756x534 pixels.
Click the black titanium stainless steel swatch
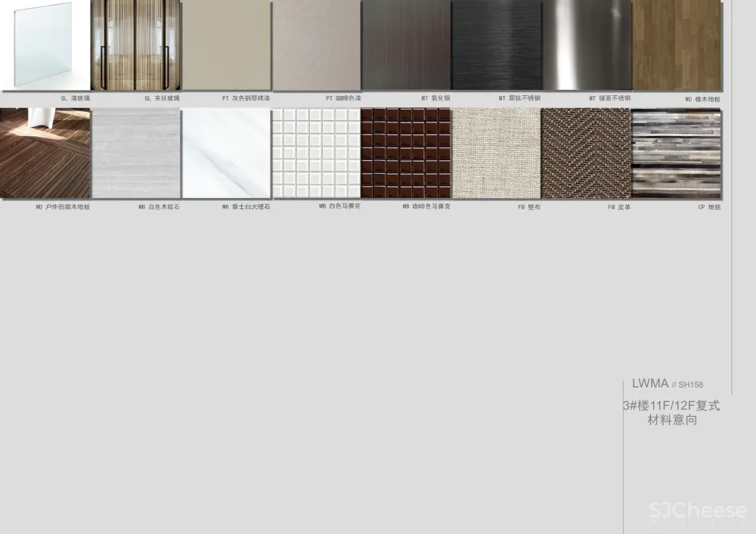click(x=497, y=45)
